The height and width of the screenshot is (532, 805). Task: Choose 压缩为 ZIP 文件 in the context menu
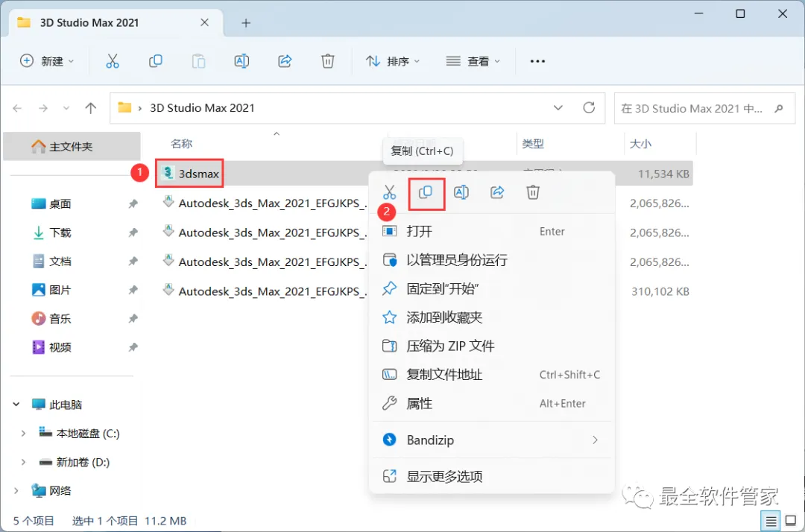(x=492, y=346)
